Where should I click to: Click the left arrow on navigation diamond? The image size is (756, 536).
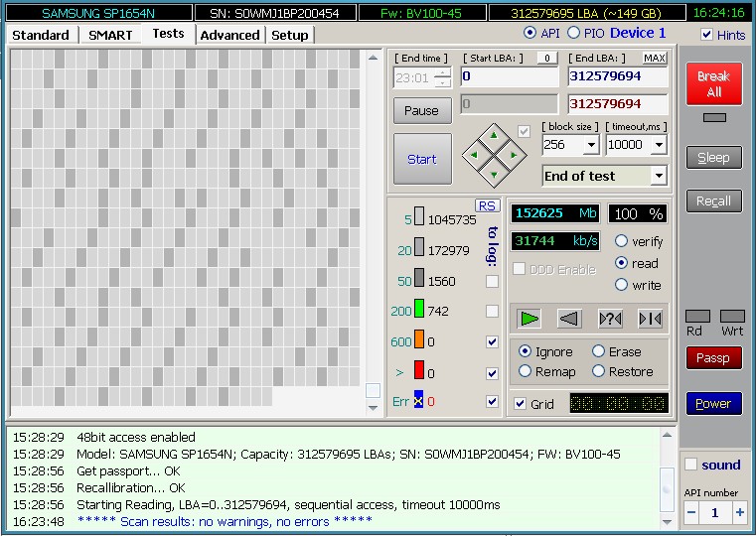coord(474,155)
